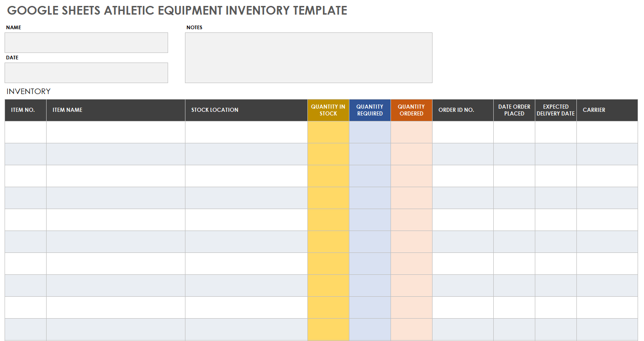Click the orange Quantity Ordered header
This screenshot has width=644, height=341.
[x=411, y=110]
